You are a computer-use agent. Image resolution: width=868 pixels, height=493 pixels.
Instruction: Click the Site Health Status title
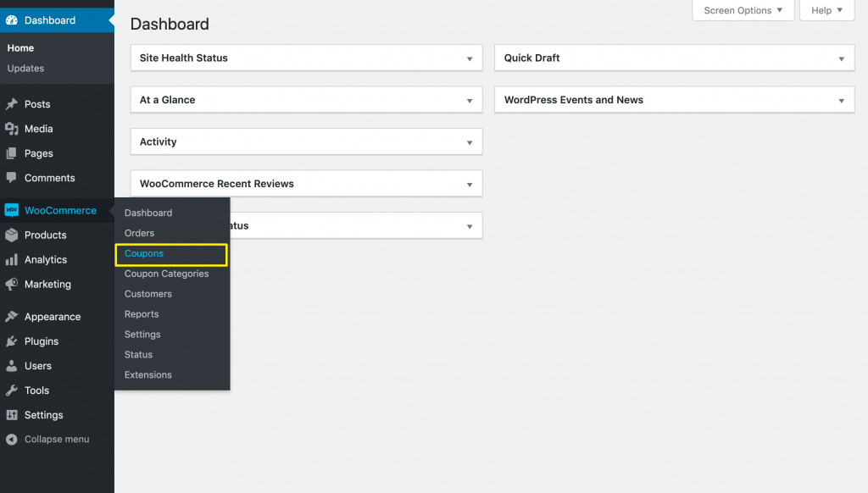point(184,58)
